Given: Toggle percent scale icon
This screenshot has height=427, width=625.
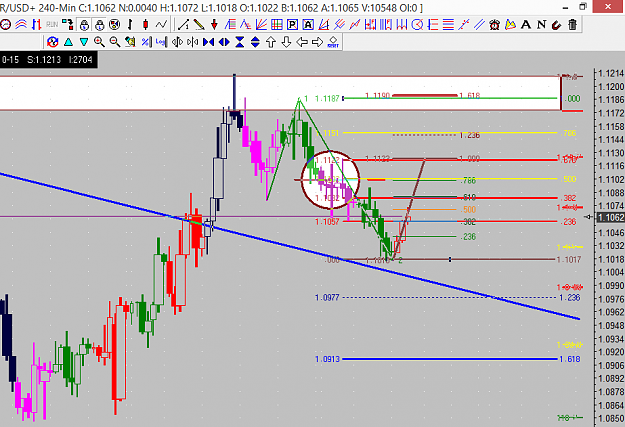Looking at the screenshot, I should [146, 41].
